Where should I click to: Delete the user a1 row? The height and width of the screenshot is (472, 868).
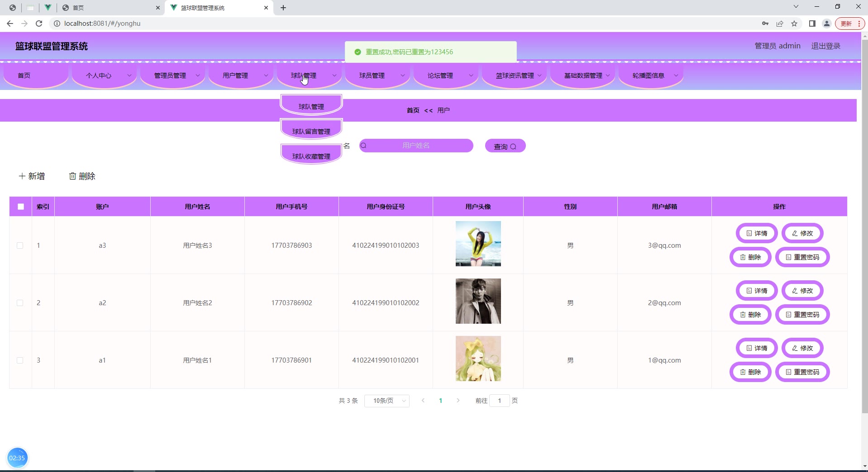[x=750, y=372]
